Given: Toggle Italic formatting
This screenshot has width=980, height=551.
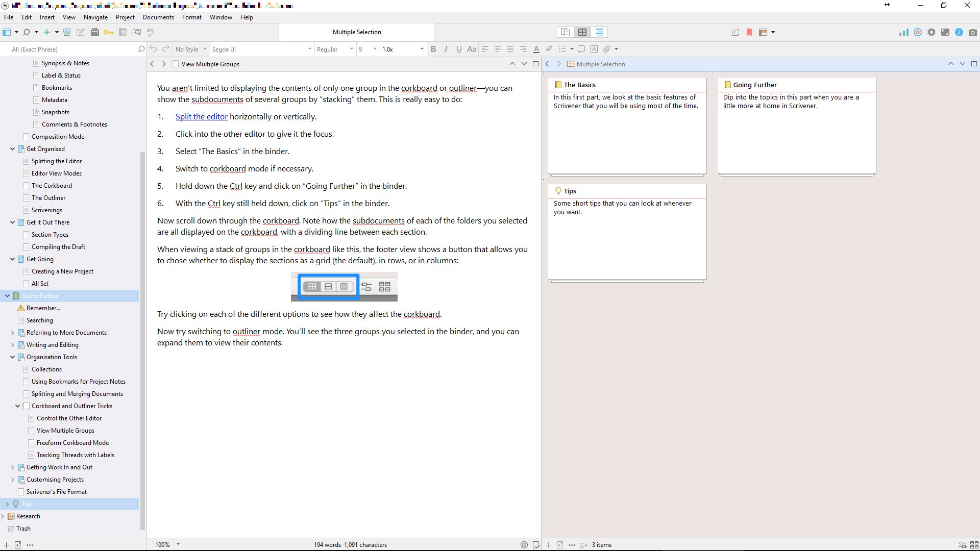Looking at the screenshot, I should tap(446, 49).
